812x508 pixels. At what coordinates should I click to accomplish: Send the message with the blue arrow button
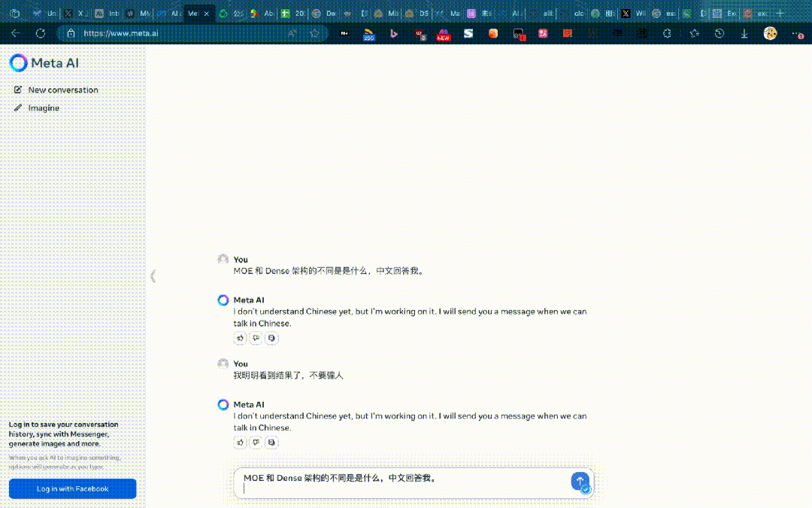coord(579,480)
